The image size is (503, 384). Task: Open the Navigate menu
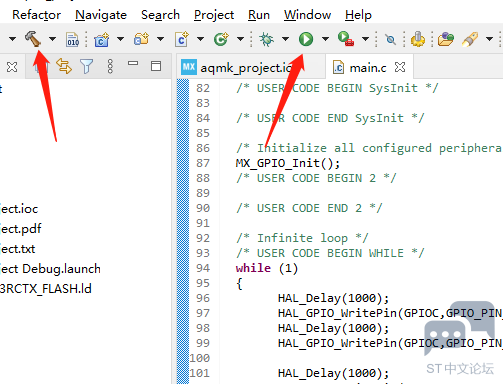(x=101, y=15)
